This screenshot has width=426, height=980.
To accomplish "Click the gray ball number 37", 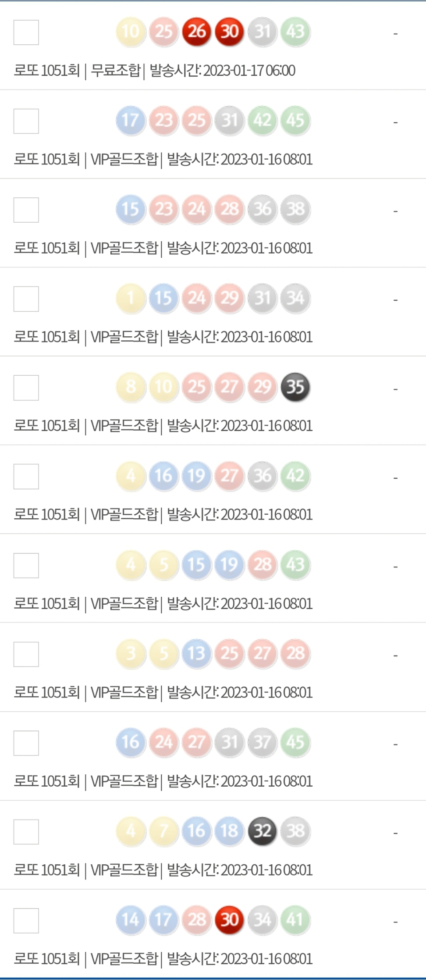I will [x=263, y=742].
